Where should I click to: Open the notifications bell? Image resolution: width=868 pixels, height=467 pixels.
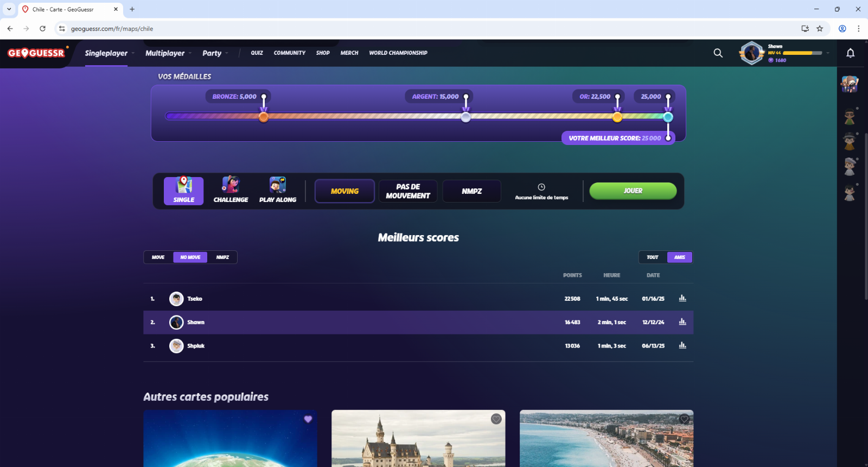point(850,53)
